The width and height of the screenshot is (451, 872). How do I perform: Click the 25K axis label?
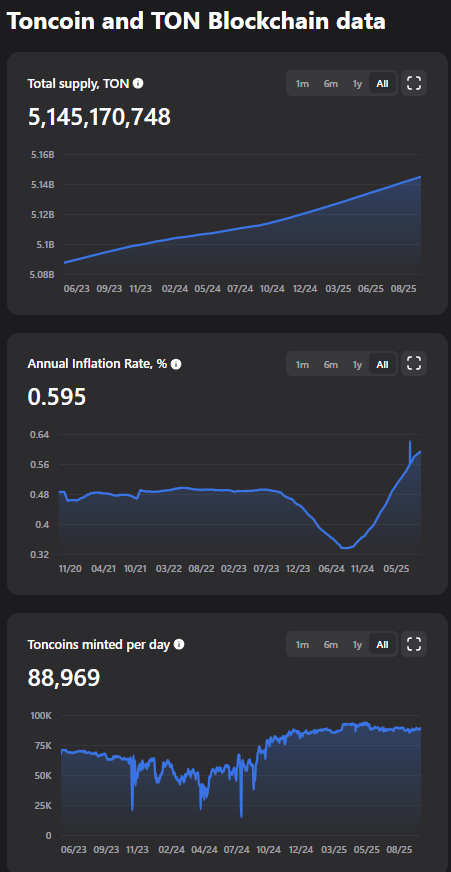(42, 805)
